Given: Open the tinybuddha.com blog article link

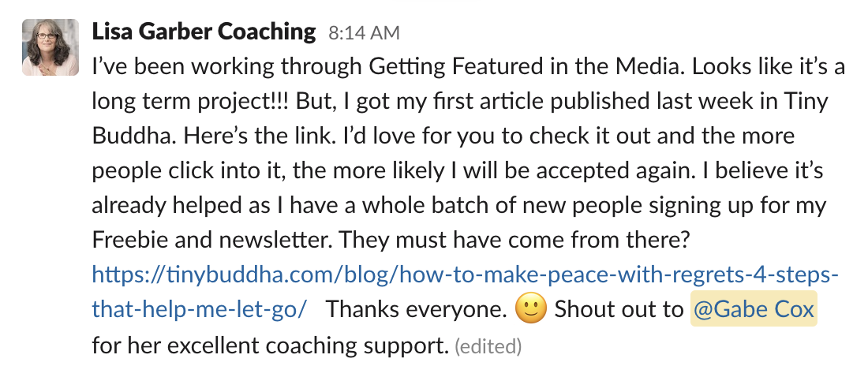Looking at the screenshot, I should 465,274.
